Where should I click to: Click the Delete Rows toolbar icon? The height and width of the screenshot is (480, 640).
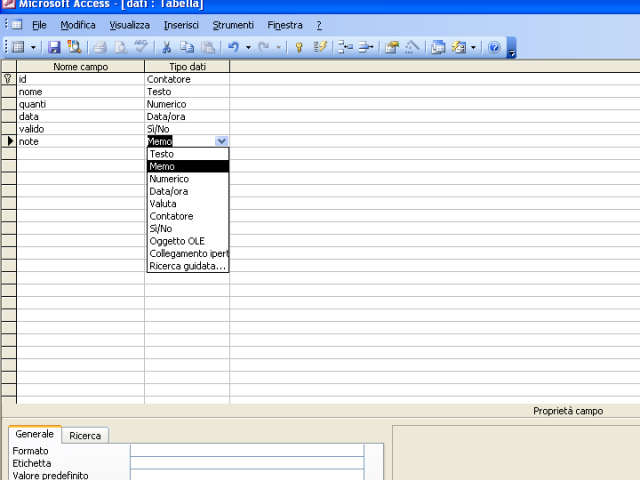point(366,47)
